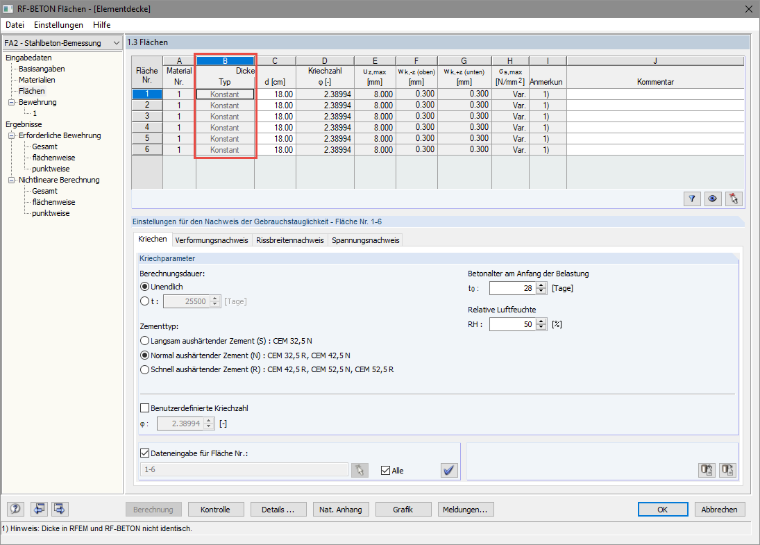Select Normal aushärtender Zement (N) option
760x545 pixels.
click(x=144, y=355)
